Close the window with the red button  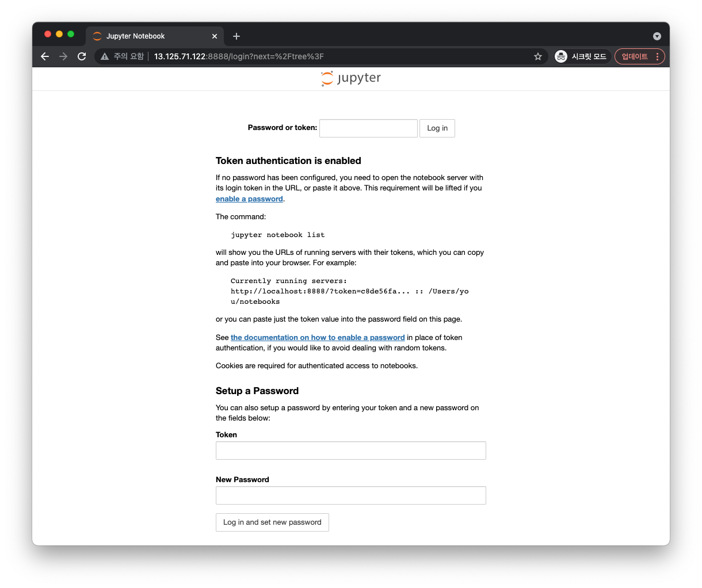[x=48, y=35]
